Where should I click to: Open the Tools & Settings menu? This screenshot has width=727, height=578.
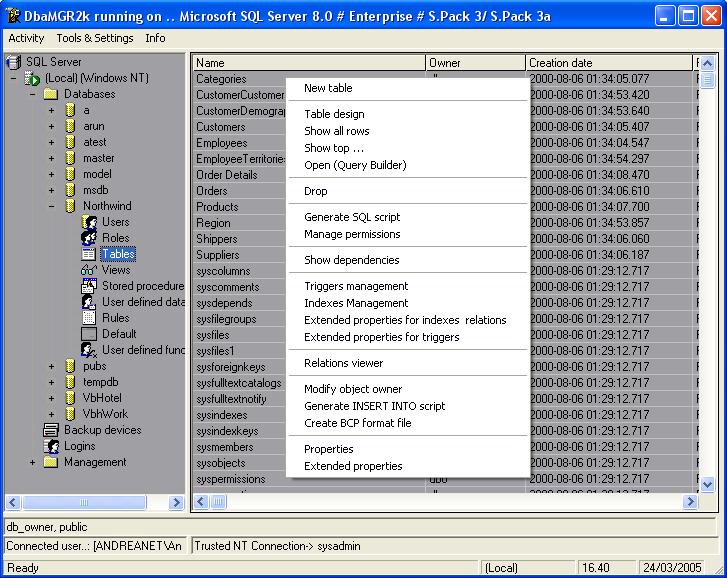tap(95, 38)
